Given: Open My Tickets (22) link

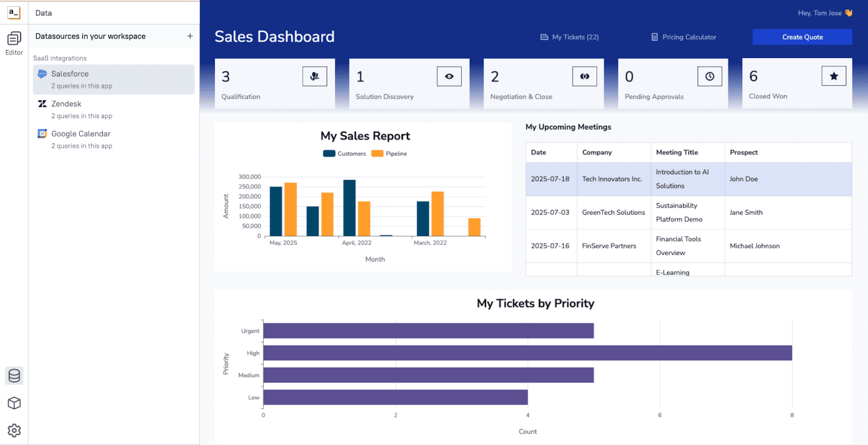Looking at the screenshot, I should [x=570, y=37].
